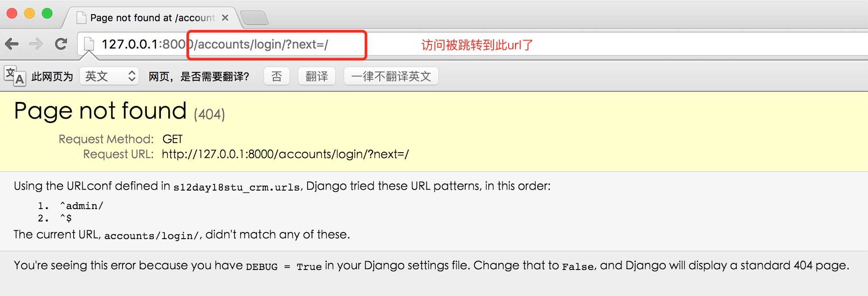Click the 翻译 button

317,76
